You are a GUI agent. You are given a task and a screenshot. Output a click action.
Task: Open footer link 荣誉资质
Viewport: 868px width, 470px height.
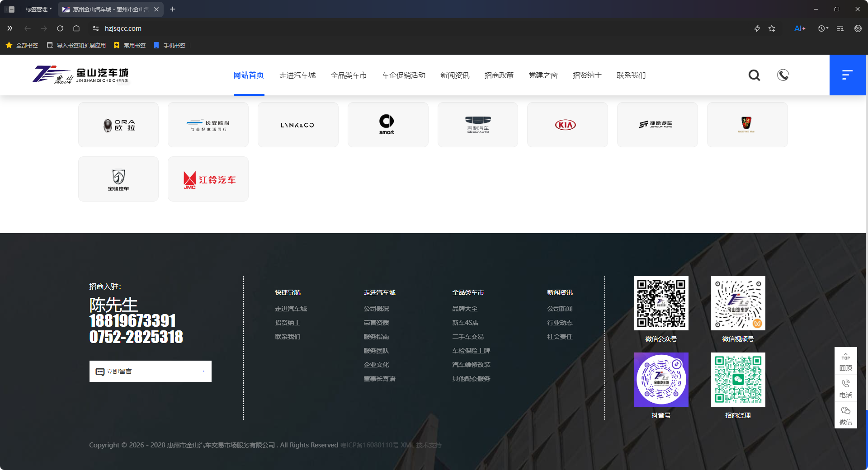click(377, 323)
